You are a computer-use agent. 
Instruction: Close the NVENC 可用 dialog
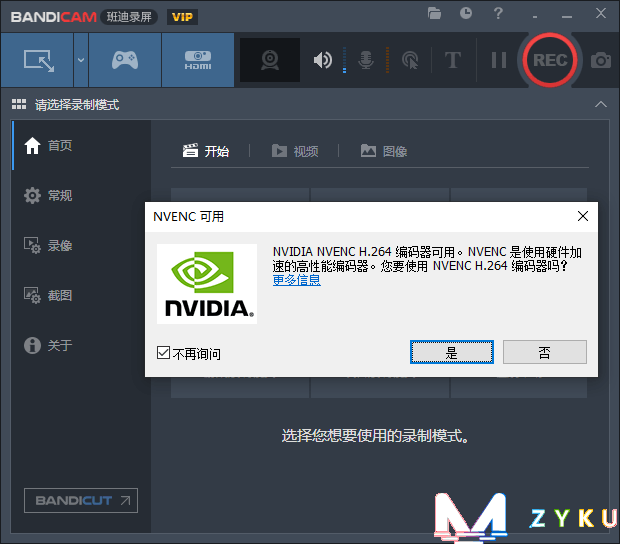[583, 216]
